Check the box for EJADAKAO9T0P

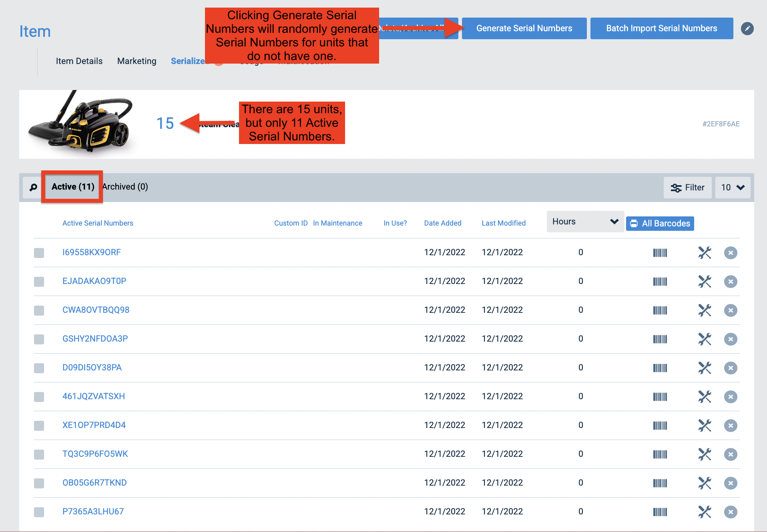[39, 281]
